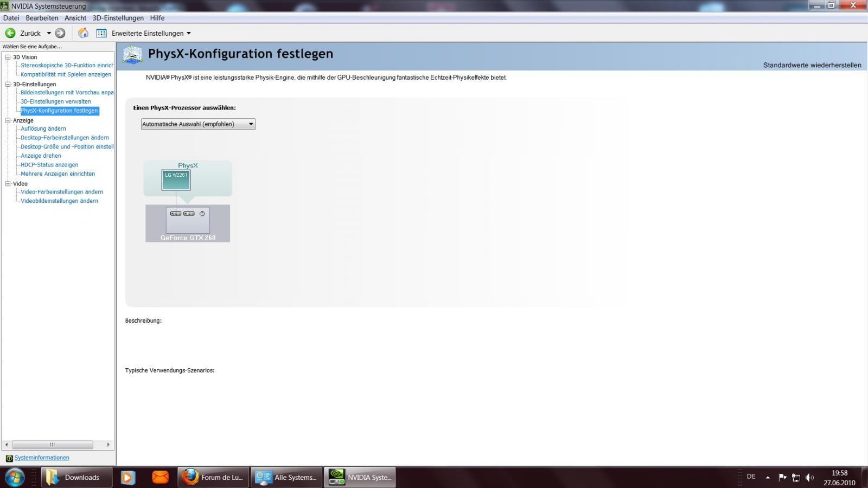
Task: Select the LG W2261 monitor icon
Action: click(x=176, y=180)
